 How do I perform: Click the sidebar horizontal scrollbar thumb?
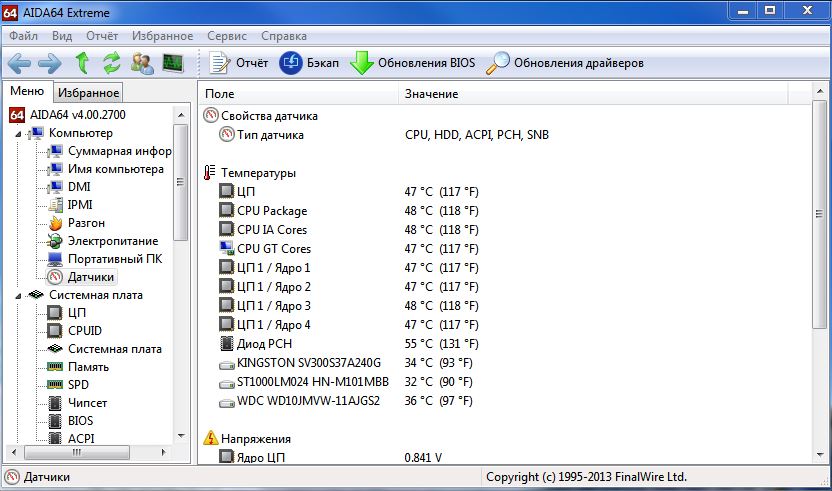77,452
